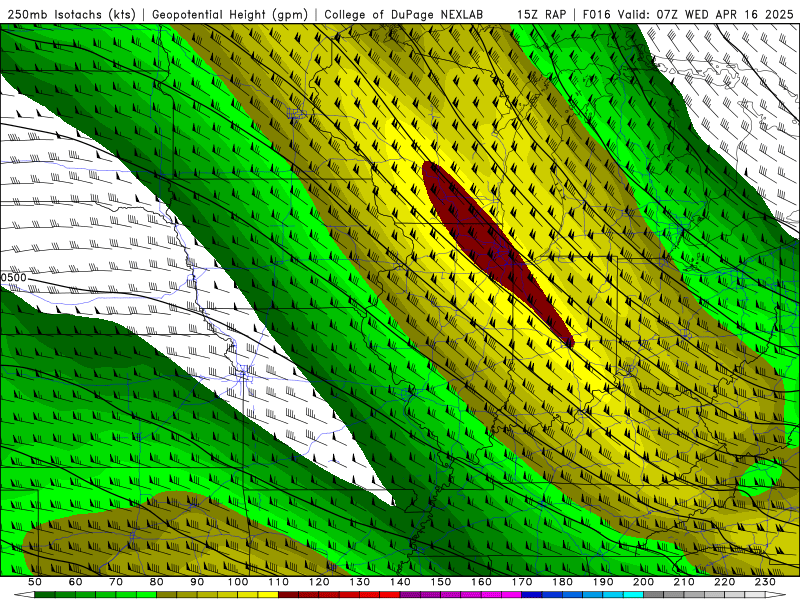This screenshot has width=800, height=600.
Task: Click the "140" value on the color scale
Action: coord(400,582)
